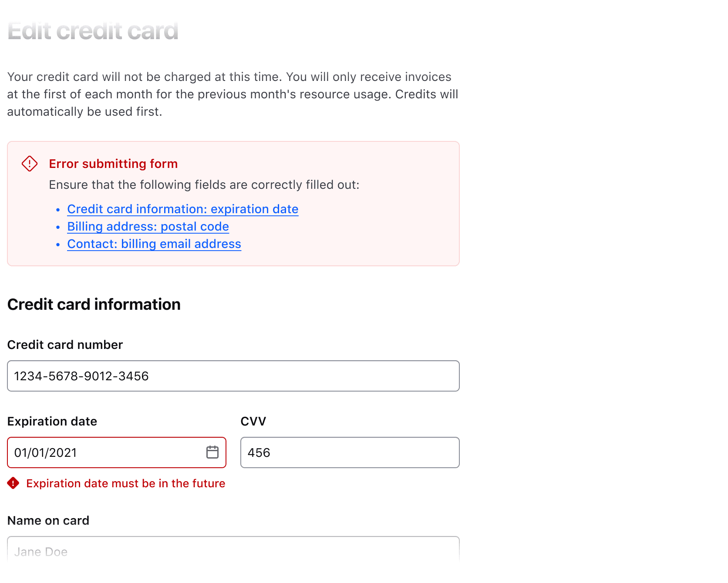Click the Credit card number label
The image size is (728, 583).
[64, 345]
